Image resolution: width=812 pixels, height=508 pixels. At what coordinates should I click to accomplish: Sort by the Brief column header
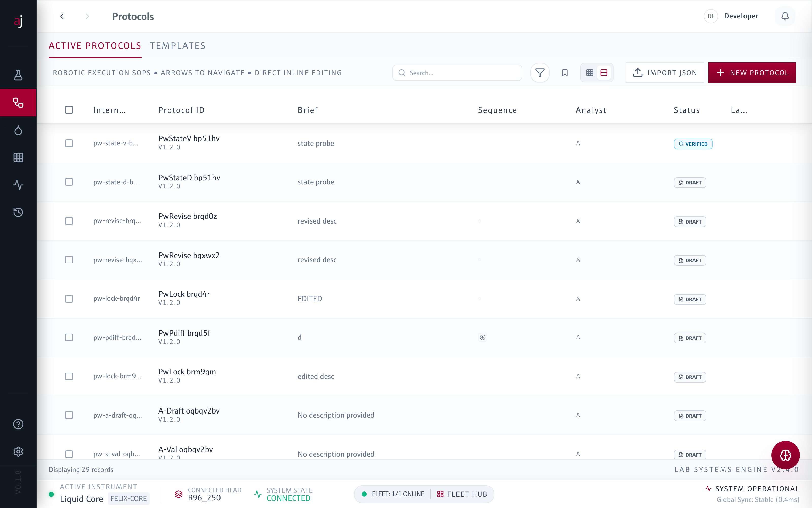point(308,110)
